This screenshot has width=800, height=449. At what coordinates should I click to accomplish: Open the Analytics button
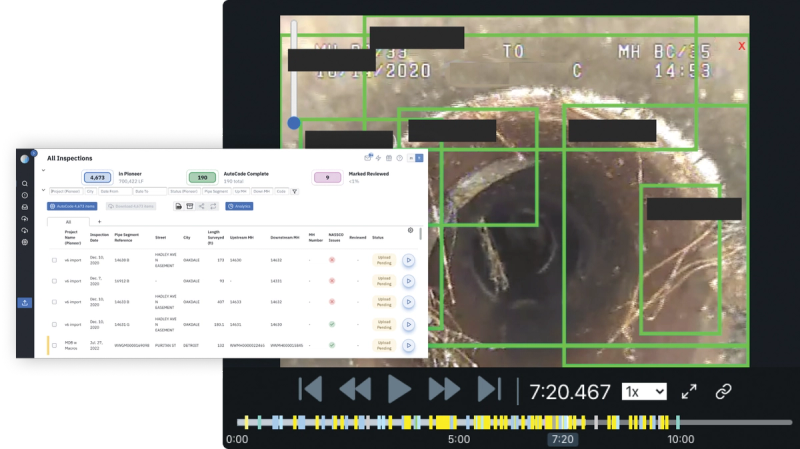239,206
